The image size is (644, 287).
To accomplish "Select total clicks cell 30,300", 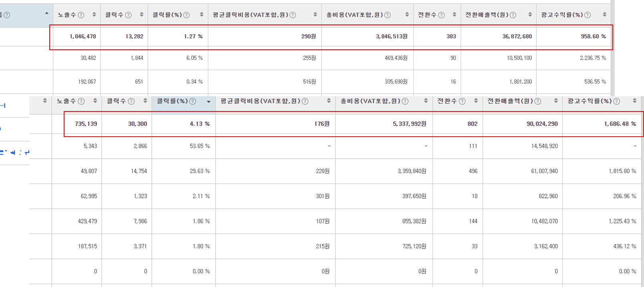I will pyautogui.click(x=137, y=124).
